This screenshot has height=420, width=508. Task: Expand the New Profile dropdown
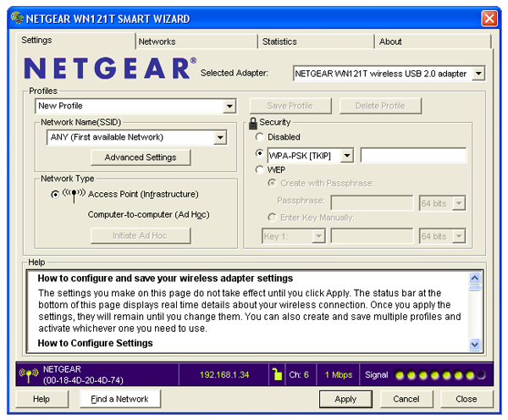click(229, 106)
